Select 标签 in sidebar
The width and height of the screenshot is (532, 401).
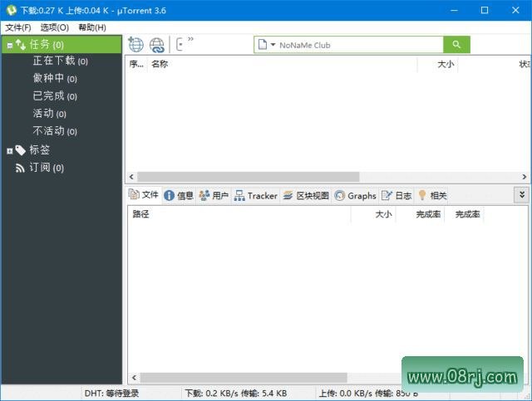[x=39, y=149]
